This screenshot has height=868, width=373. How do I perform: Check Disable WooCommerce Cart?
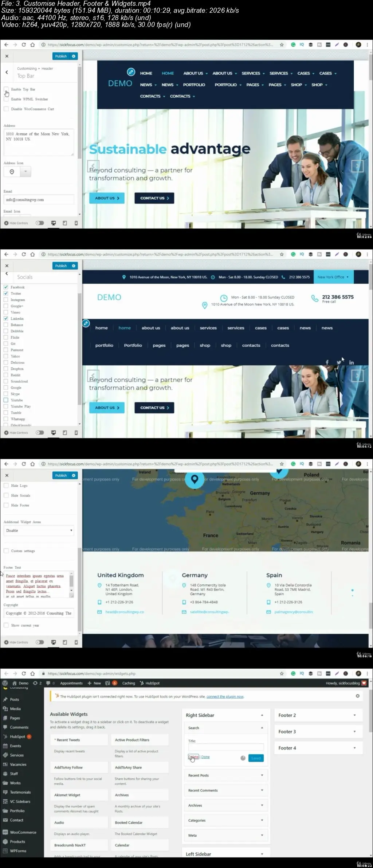[x=6, y=109]
